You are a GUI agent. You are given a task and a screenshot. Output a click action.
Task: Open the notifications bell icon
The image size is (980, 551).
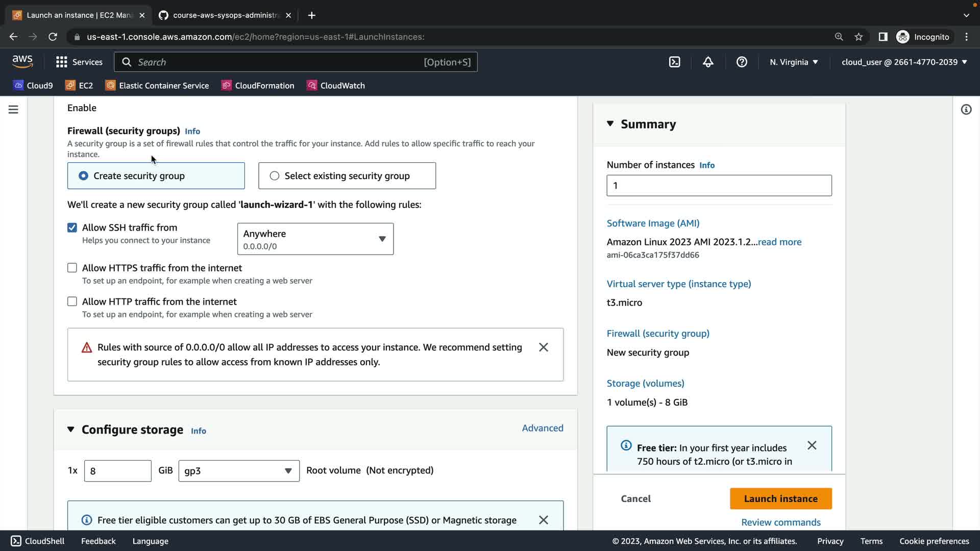pos(708,62)
